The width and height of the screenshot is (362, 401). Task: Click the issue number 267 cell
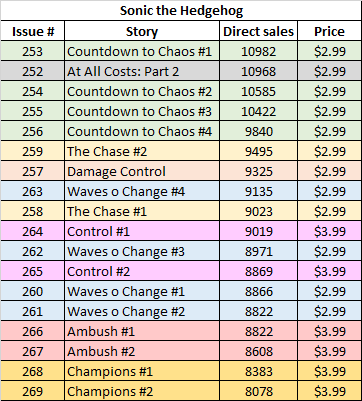point(33,351)
